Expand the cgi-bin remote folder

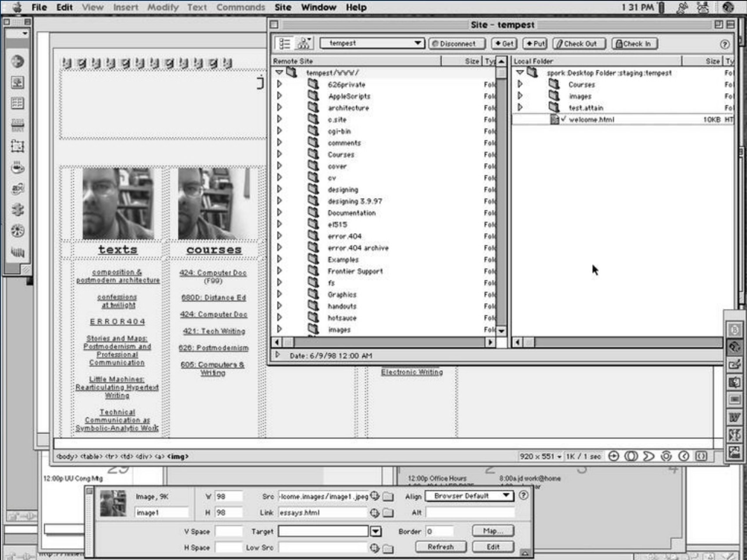coord(279,131)
